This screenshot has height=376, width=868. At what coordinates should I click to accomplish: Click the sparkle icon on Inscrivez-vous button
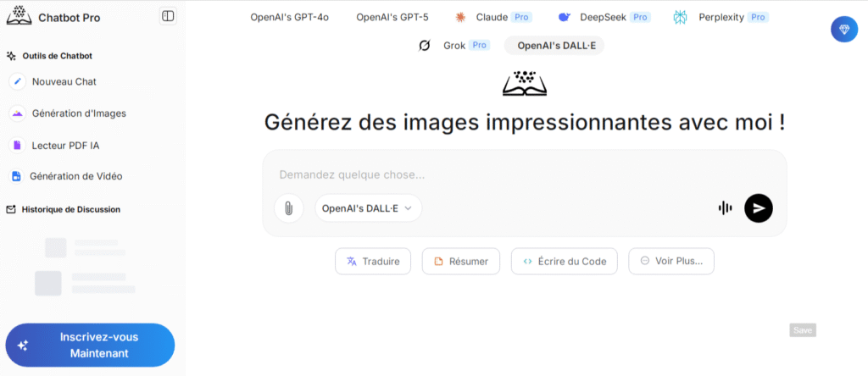tap(22, 346)
